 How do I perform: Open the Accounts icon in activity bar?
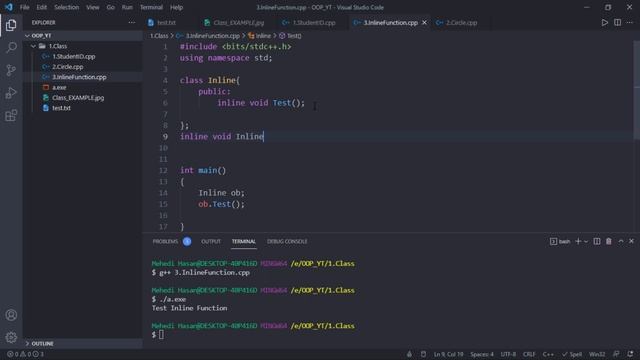pyautogui.click(x=11, y=315)
